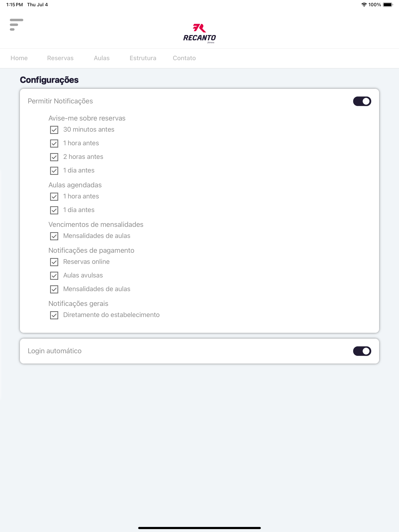Screen dimensions: 399x532
Task: Open the hamburger side menu
Action: pyautogui.click(x=16, y=25)
